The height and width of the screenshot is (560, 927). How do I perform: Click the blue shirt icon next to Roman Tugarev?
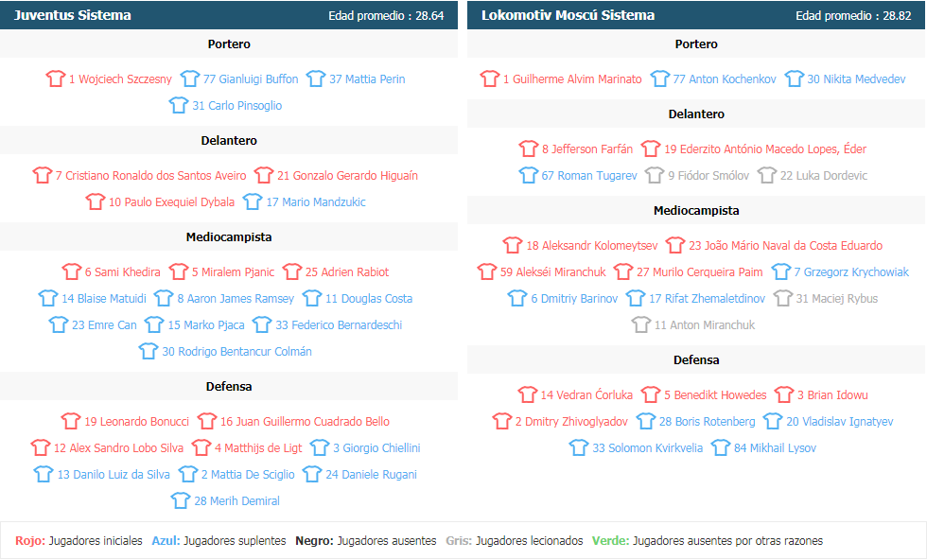528,175
